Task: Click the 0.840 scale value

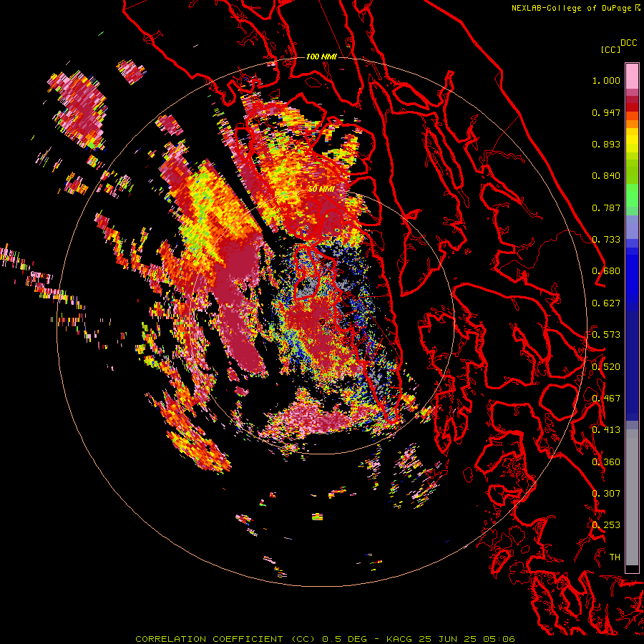Action: click(606, 176)
